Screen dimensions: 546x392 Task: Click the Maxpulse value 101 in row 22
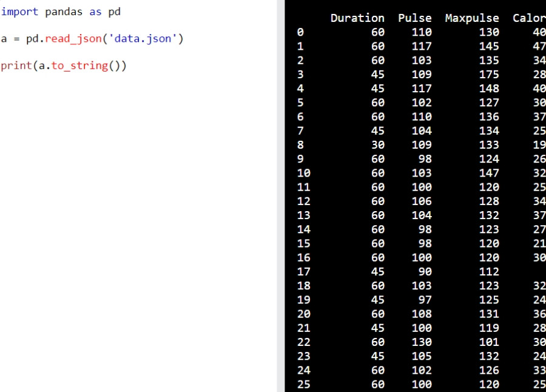click(x=489, y=342)
